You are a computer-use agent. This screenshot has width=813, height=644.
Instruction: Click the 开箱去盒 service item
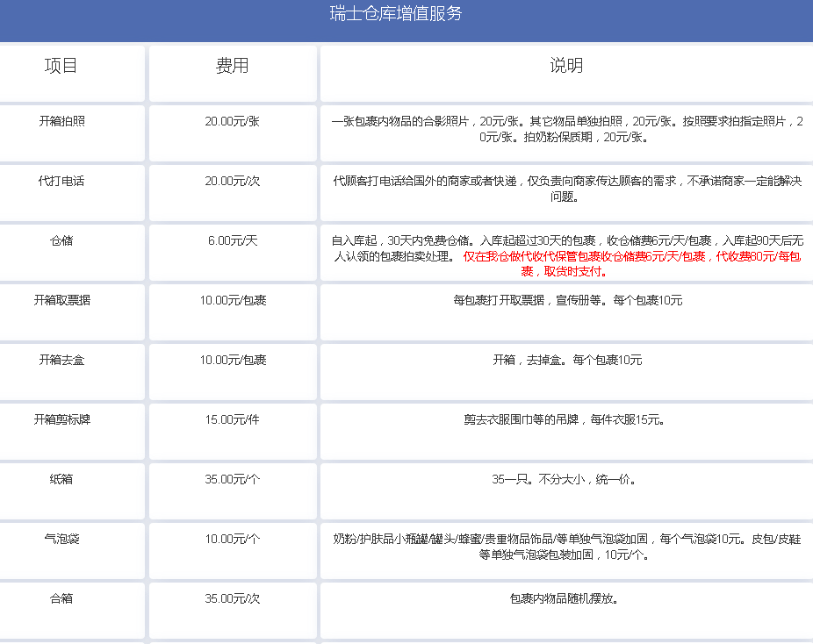click(61, 360)
